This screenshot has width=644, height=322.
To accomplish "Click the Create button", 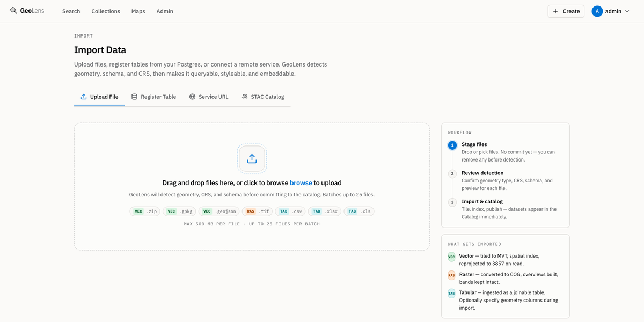I will pyautogui.click(x=566, y=11).
